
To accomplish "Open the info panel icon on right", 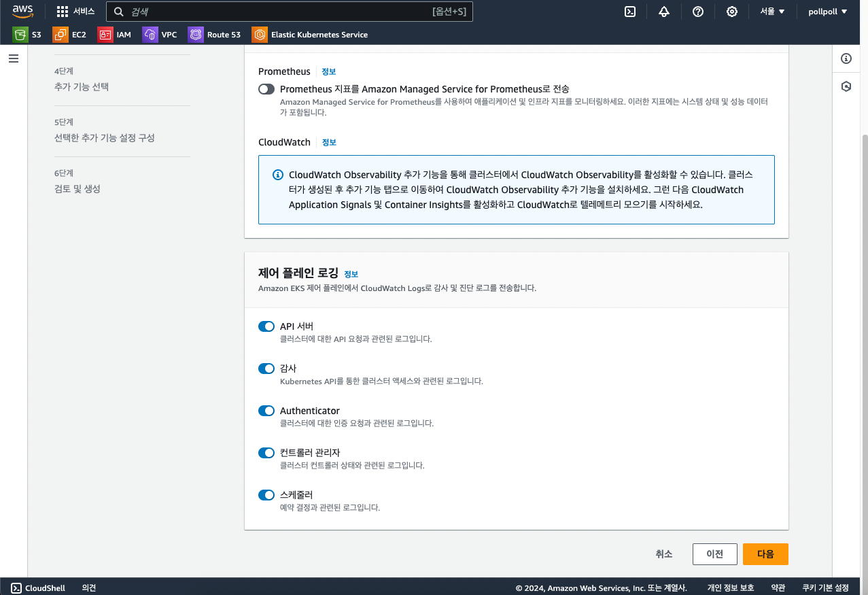I will (846, 58).
